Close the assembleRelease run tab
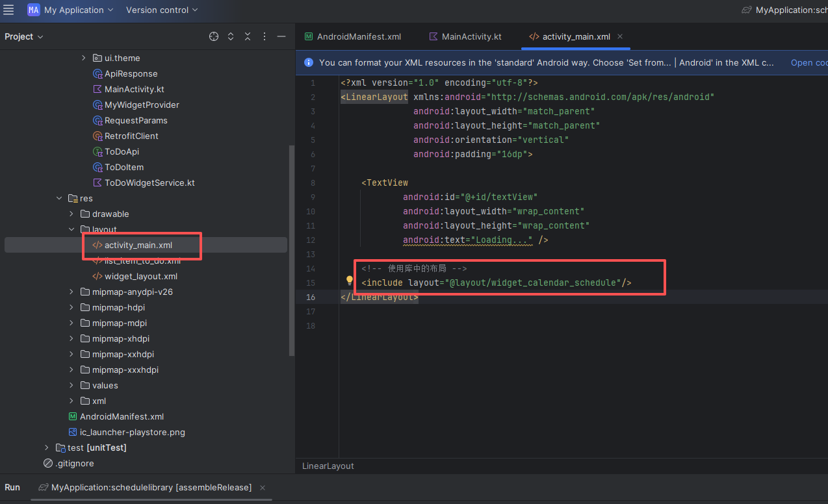 263,487
